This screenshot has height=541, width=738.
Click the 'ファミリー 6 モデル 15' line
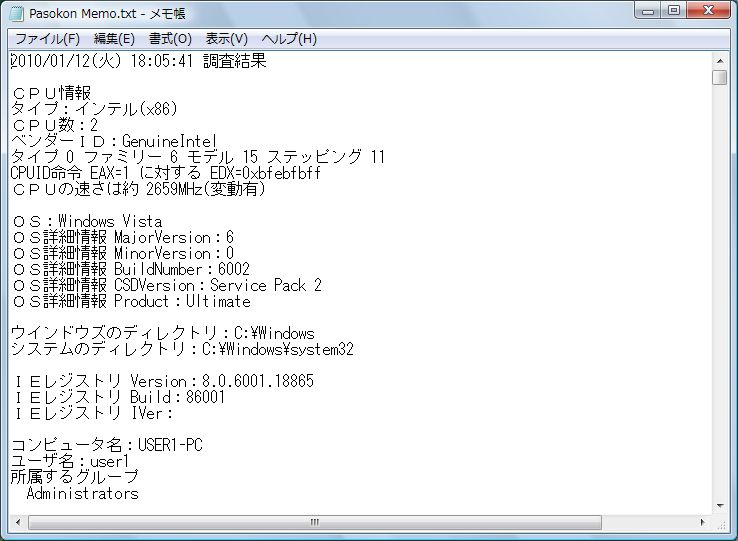[x=198, y=157]
